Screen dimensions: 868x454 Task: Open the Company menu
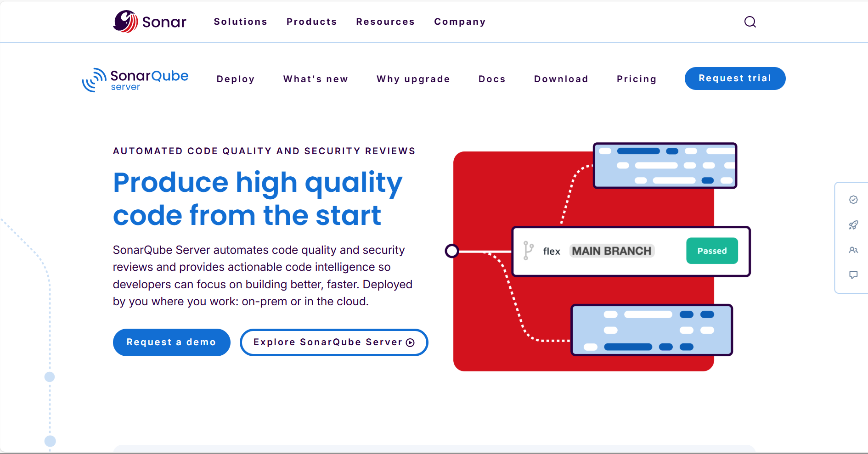pyautogui.click(x=460, y=22)
